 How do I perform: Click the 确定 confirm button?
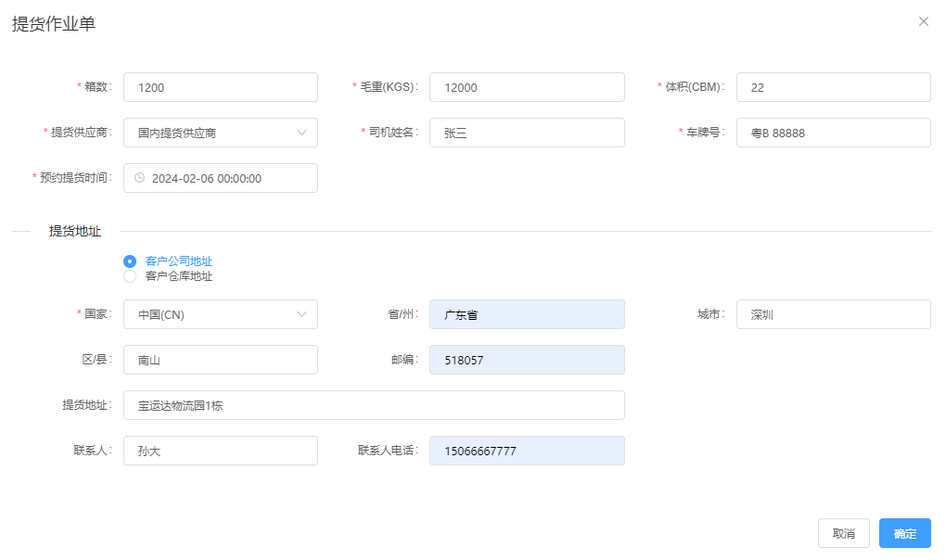(x=904, y=533)
